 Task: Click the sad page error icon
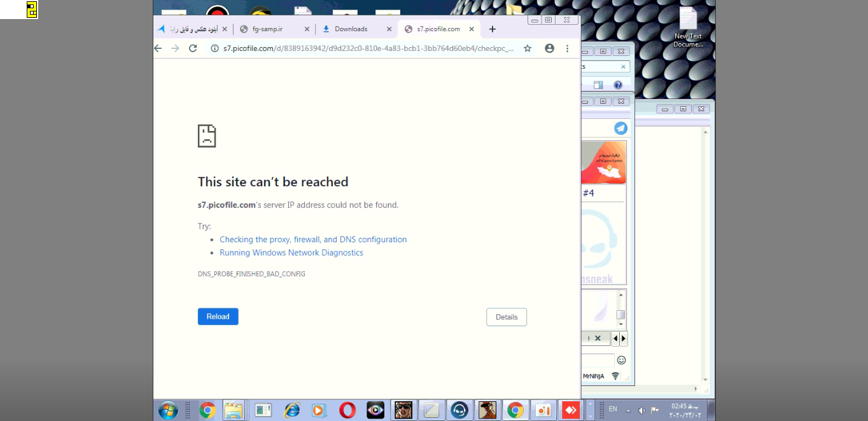point(207,136)
